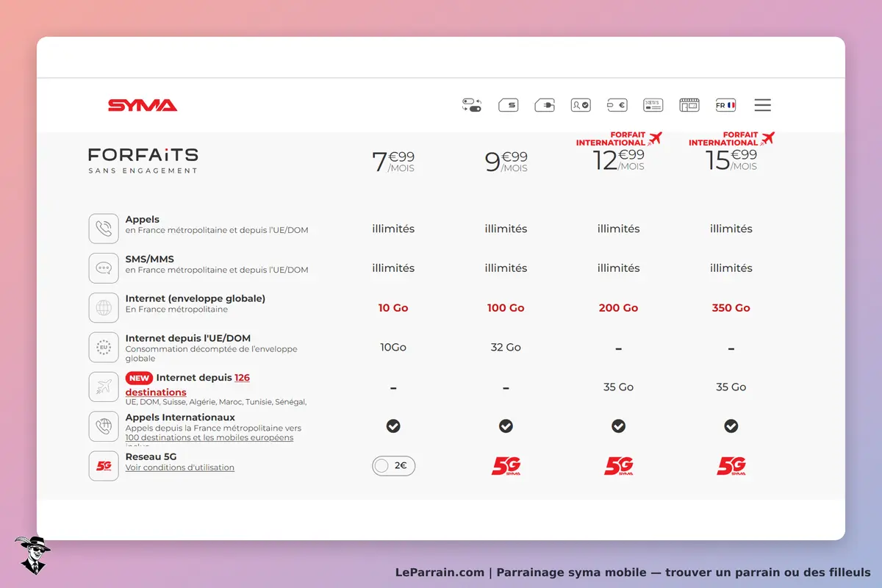Click the EU Internet depuis l'UE/DOM icon
882x588 pixels.
104,348
